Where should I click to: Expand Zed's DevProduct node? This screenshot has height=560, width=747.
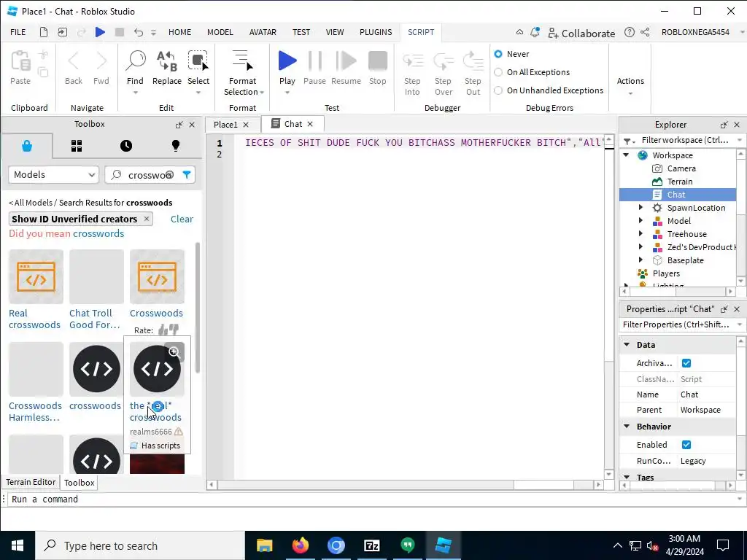click(640, 247)
